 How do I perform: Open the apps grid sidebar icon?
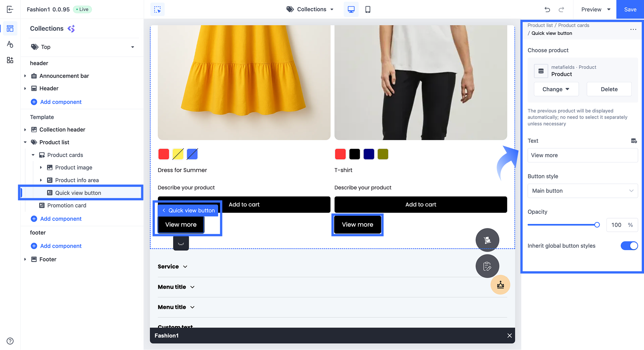tap(10, 60)
